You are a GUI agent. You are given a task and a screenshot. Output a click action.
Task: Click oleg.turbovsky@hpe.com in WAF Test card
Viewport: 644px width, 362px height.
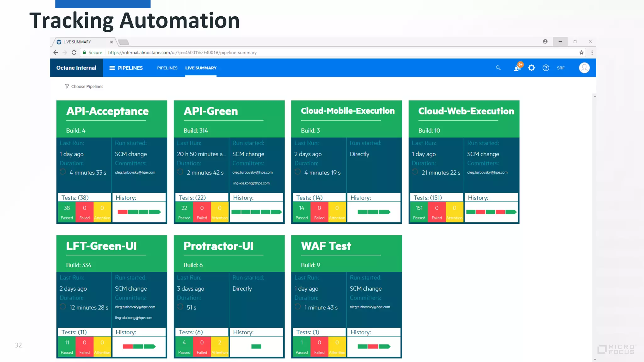(x=370, y=307)
